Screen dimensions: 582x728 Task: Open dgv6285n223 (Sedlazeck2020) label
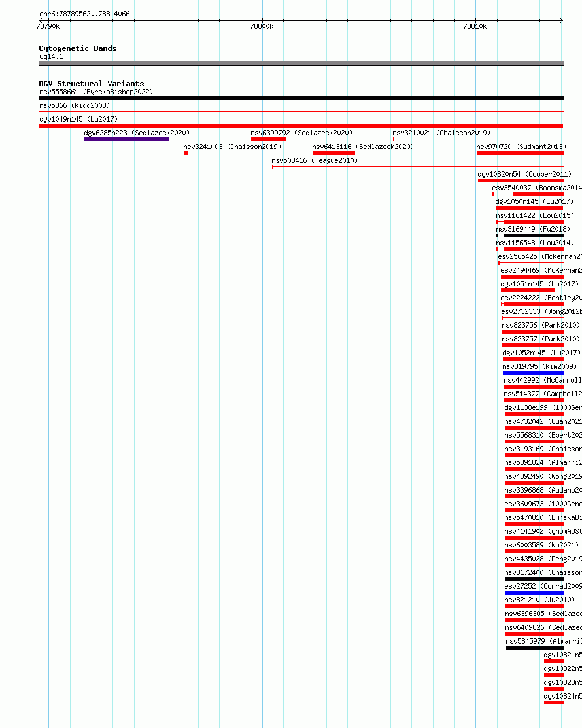click(137, 133)
